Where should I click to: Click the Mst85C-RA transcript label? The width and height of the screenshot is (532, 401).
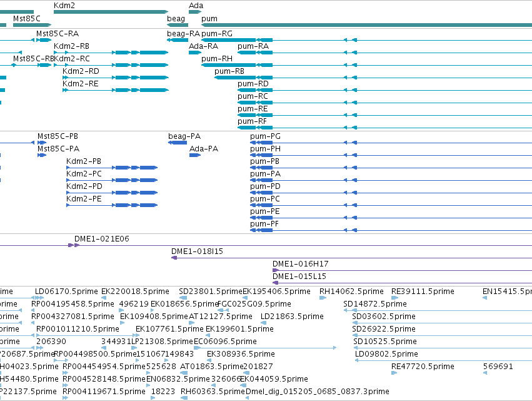(58, 34)
